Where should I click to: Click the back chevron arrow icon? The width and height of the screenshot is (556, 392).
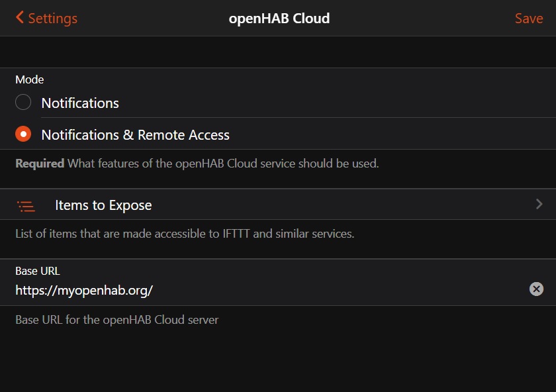pos(19,17)
